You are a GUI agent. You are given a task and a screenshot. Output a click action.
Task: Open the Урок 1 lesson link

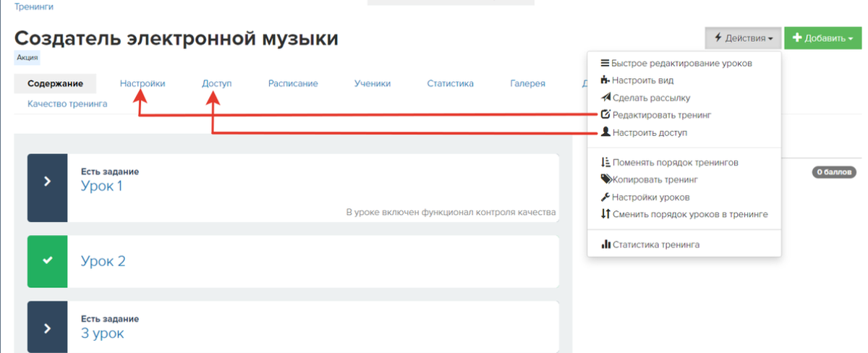101,186
